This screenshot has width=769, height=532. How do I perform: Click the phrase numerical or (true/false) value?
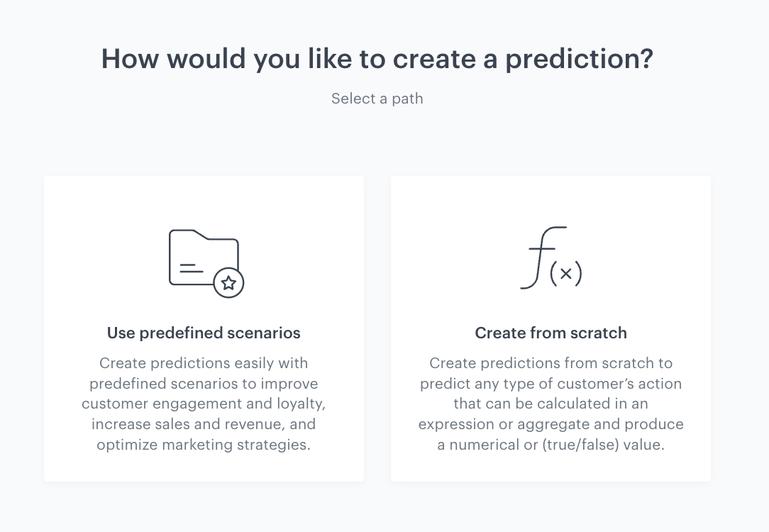point(551,445)
